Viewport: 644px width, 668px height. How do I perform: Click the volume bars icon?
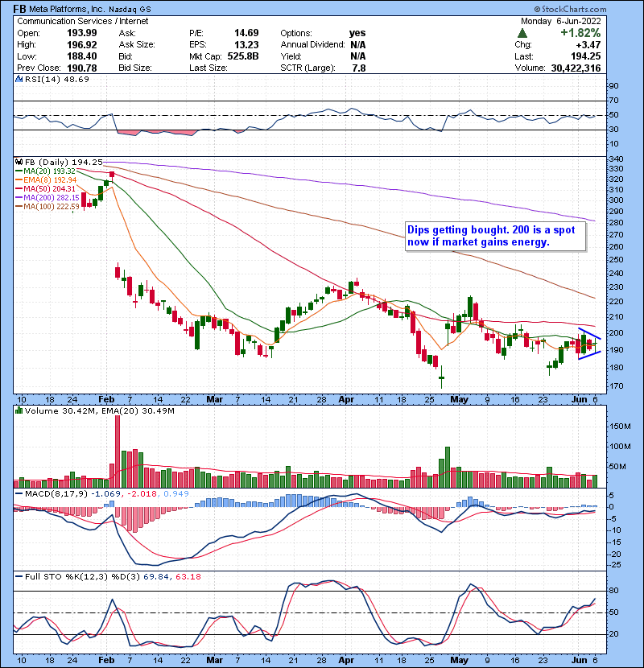(19, 410)
